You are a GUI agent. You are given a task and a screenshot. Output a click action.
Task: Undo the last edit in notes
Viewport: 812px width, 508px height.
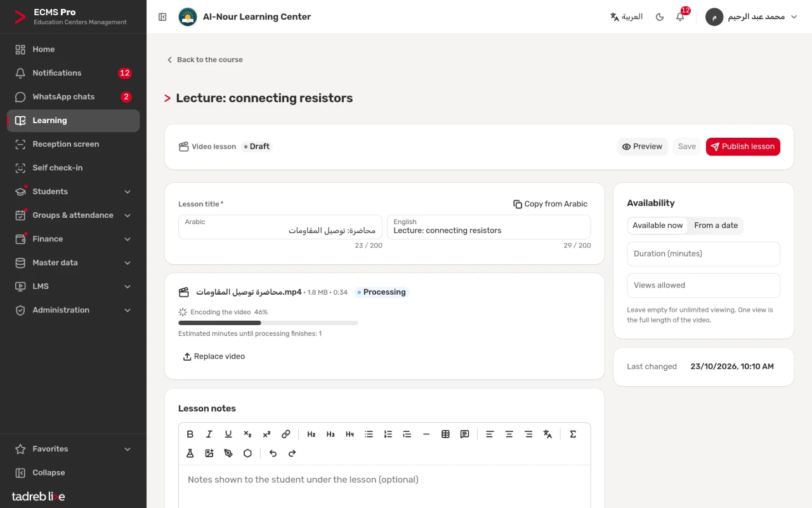(273, 453)
